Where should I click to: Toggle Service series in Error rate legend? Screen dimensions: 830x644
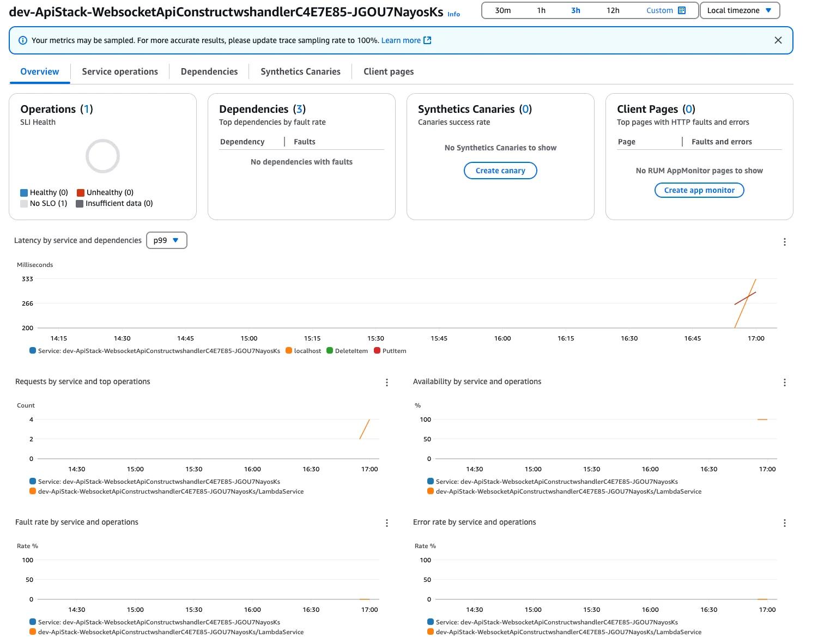553,622
